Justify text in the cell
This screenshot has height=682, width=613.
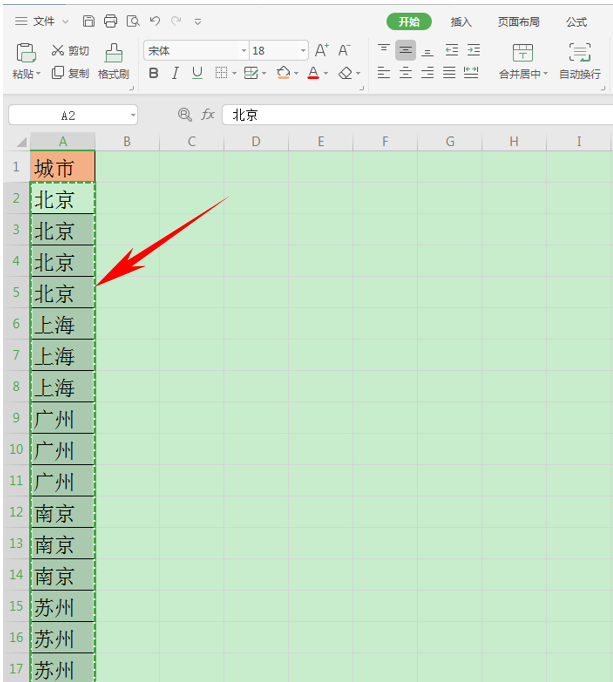pyautogui.click(x=449, y=73)
